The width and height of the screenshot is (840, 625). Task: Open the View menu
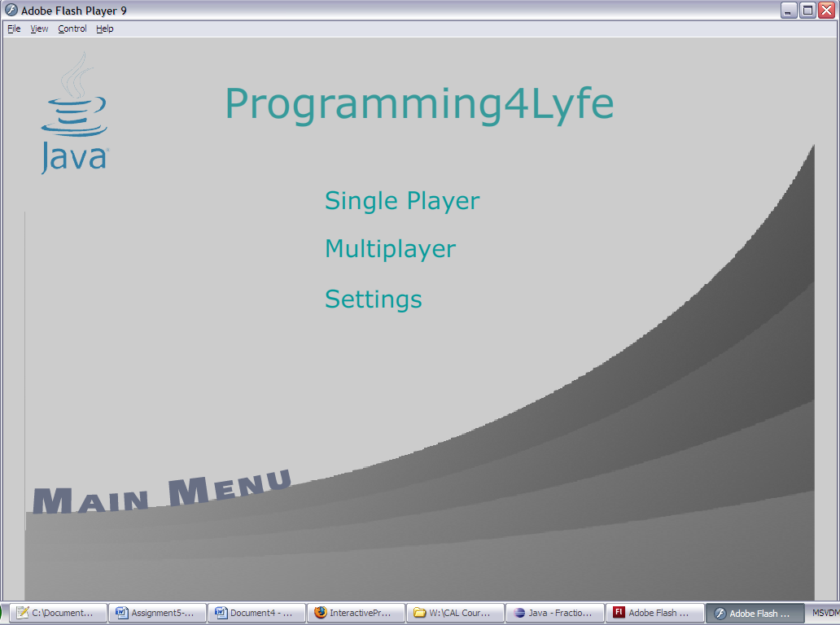click(39, 29)
